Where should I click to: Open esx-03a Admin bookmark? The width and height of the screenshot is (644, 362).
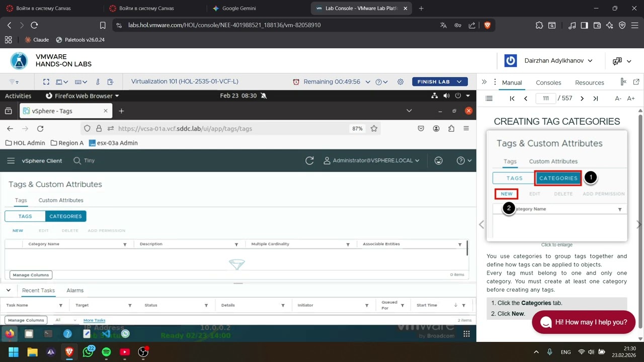tap(113, 143)
